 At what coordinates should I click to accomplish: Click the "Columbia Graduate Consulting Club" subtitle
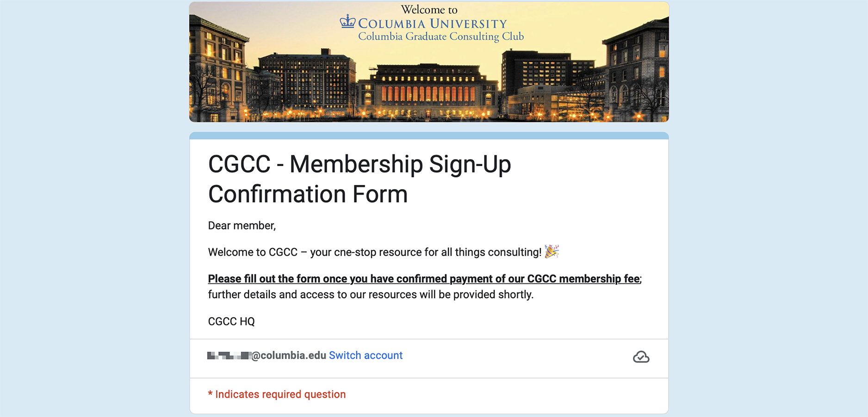(x=440, y=37)
